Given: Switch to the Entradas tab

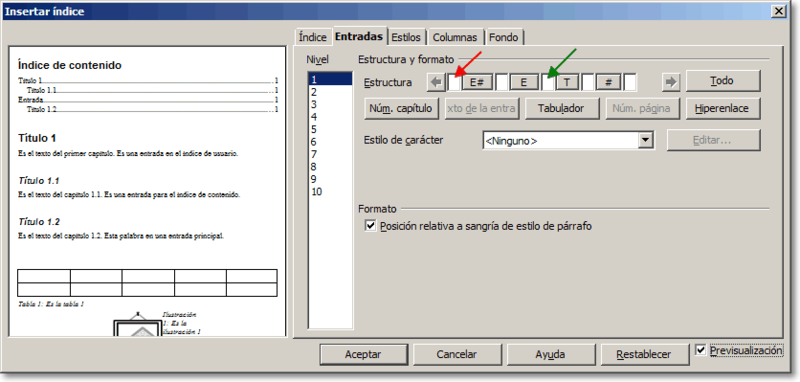Looking at the screenshot, I should (359, 36).
